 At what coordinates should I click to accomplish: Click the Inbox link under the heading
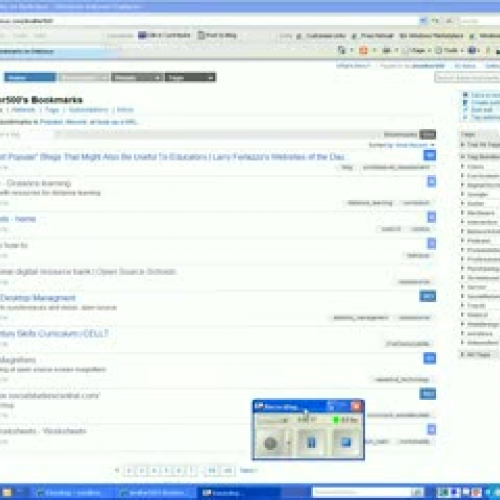(125, 110)
